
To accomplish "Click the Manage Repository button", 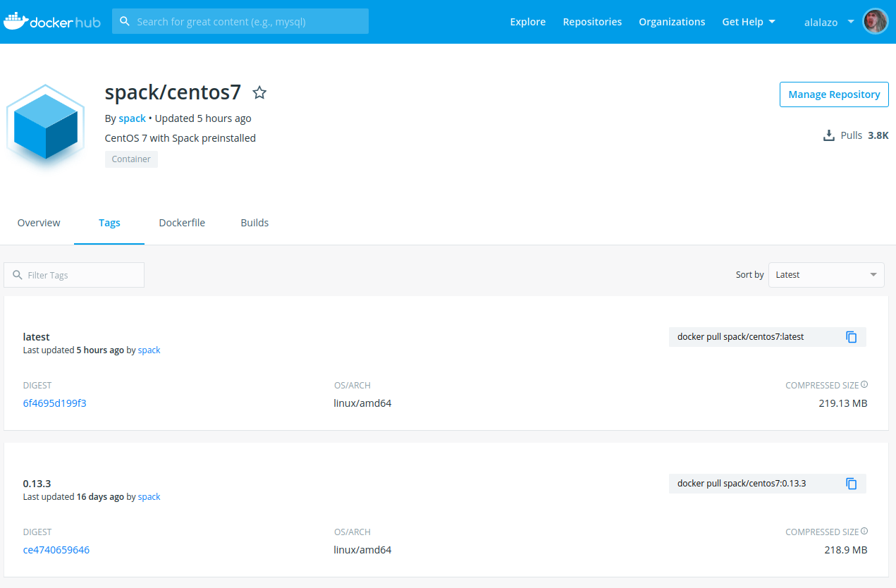I will tap(834, 94).
